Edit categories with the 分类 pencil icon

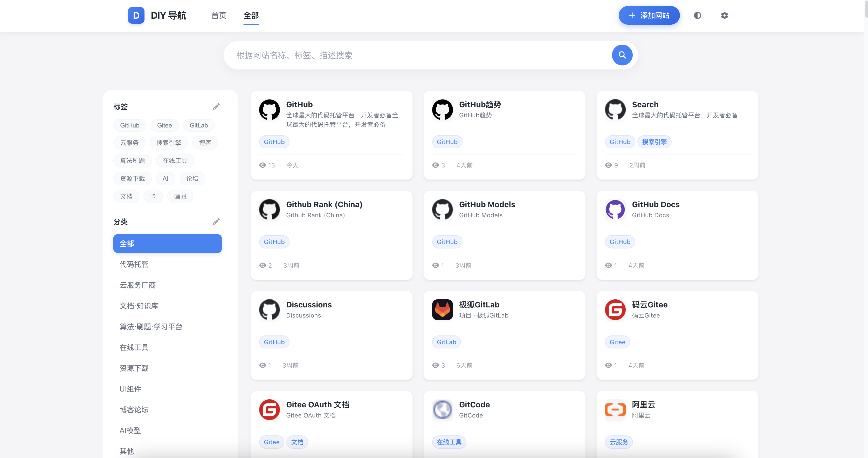(x=216, y=221)
